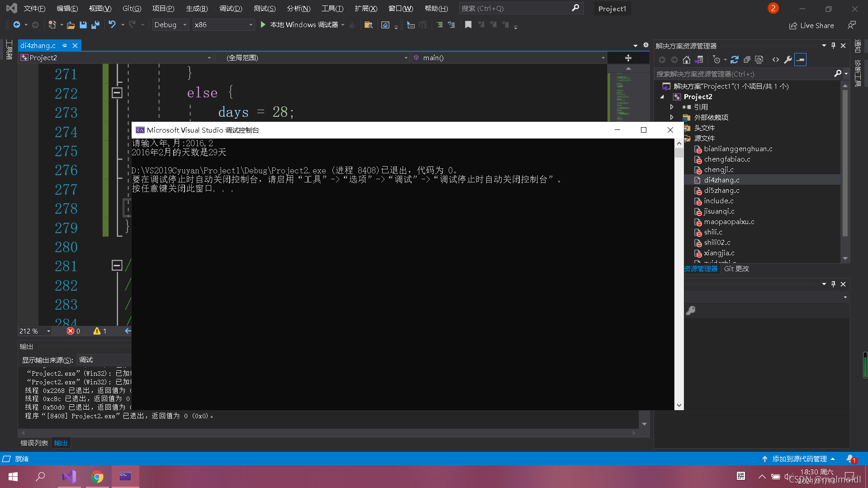Click the save all icon

(95, 25)
